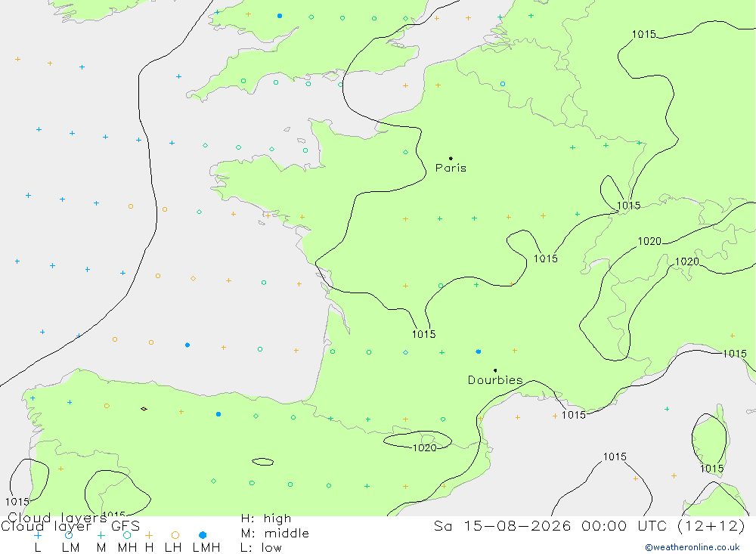Click the Dourbies city label
This screenshot has width=756, height=554.
(x=495, y=380)
